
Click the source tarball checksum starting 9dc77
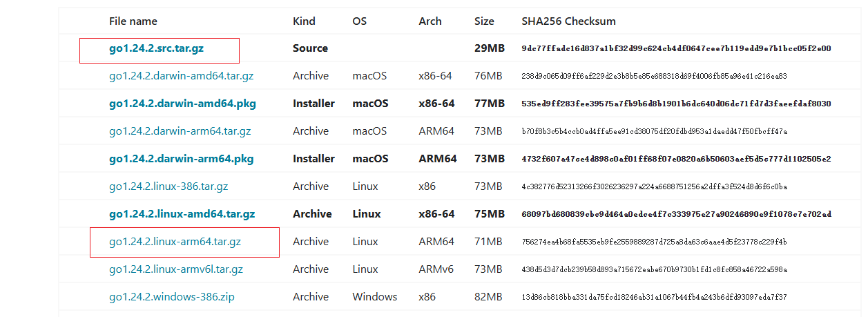pyautogui.click(x=676, y=48)
